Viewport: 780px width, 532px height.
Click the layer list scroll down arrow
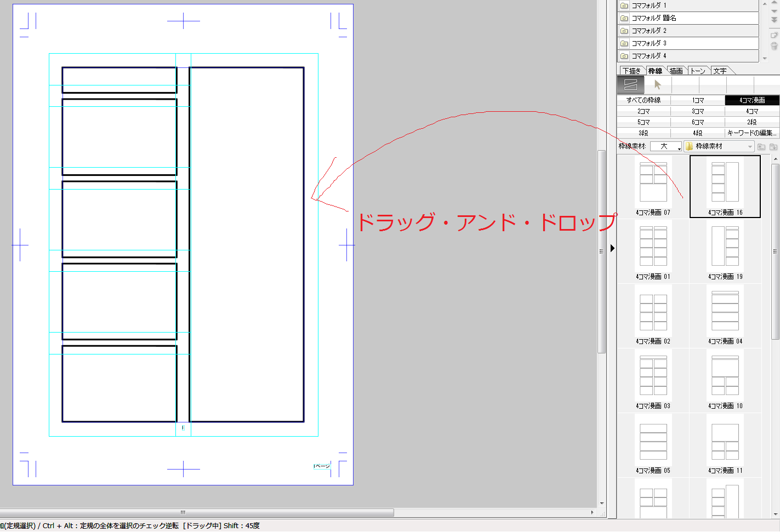pyautogui.click(x=765, y=58)
